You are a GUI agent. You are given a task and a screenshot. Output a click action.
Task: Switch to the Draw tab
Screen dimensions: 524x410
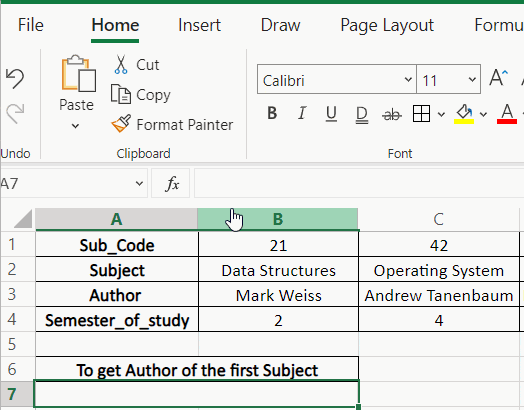(x=280, y=25)
